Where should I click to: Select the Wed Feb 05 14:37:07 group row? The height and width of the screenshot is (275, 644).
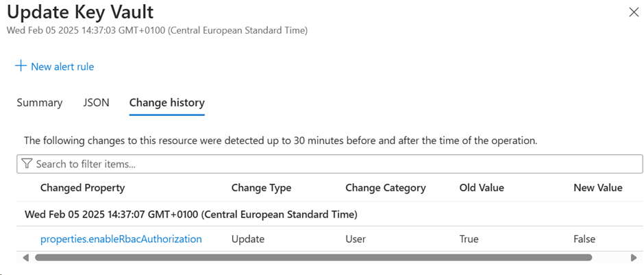(x=330, y=214)
